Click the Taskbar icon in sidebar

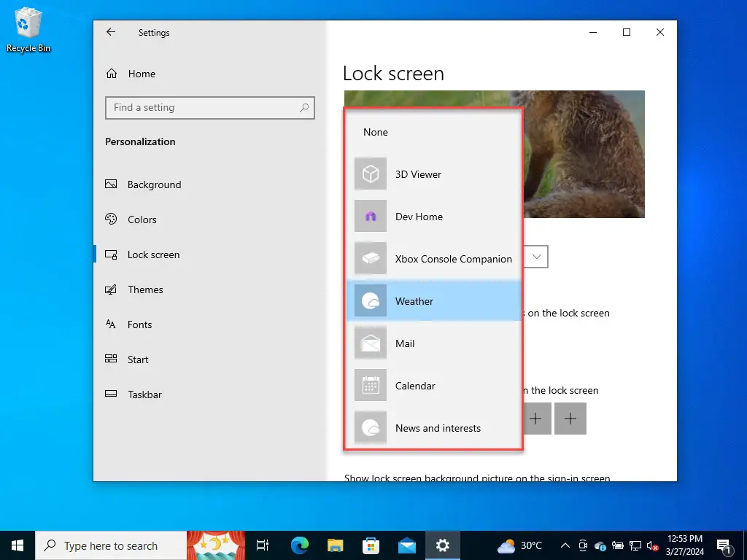(x=111, y=394)
